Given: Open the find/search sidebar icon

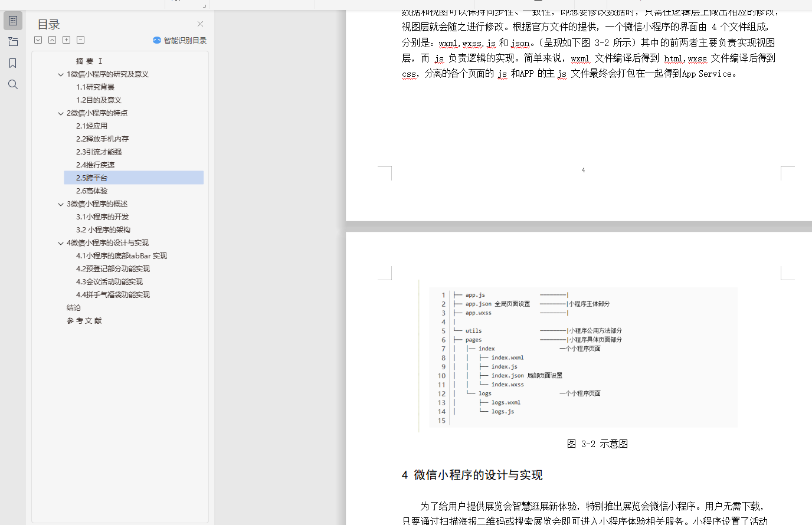Looking at the screenshot, I should point(13,84).
